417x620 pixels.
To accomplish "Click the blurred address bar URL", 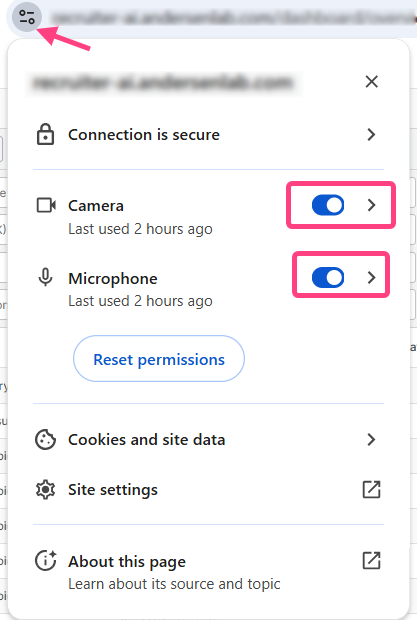I will 232,17.
